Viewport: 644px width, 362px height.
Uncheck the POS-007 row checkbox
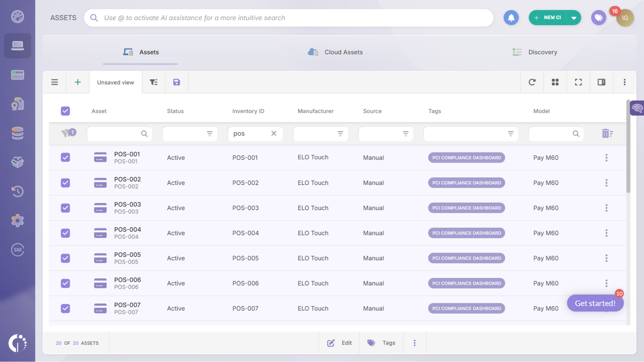point(65,308)
